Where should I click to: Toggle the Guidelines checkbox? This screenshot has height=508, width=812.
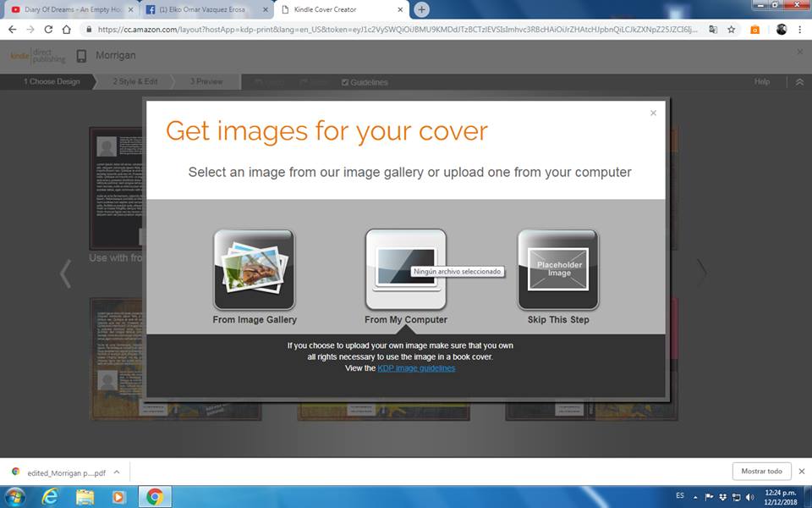(345, 82)
